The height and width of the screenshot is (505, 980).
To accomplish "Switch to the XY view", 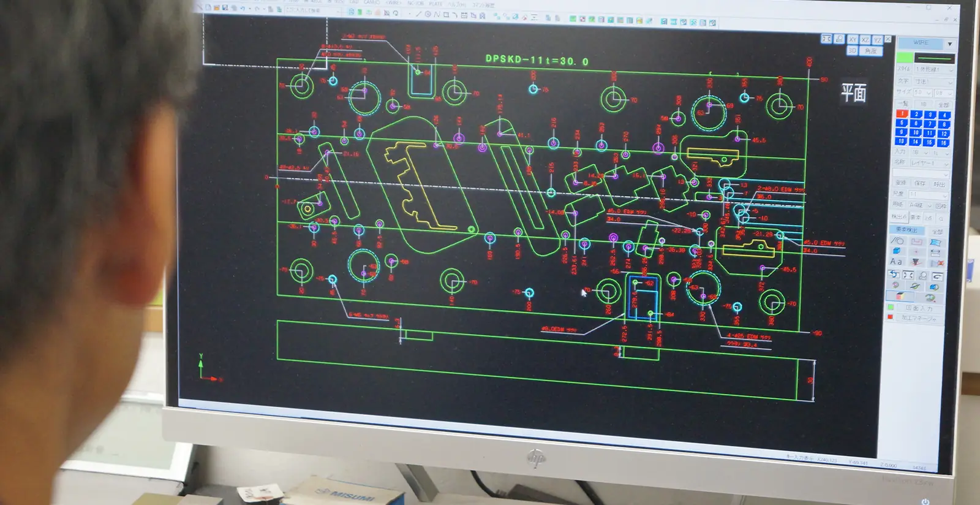I will [852, 39].
